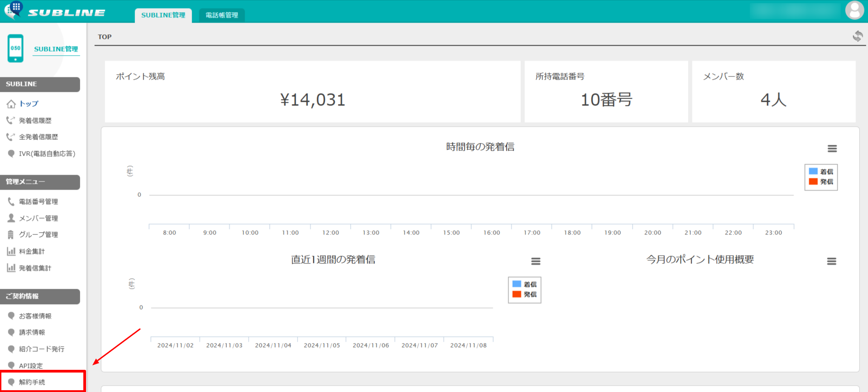Open the user profile avatar
Screen dimensions: 868x392
(854, 10)
